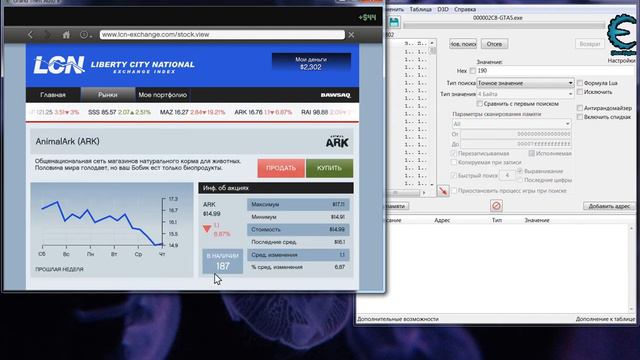Click the red down triangle ARK change indicator
This screenshot has width=640, height=360.
point(207,229)
